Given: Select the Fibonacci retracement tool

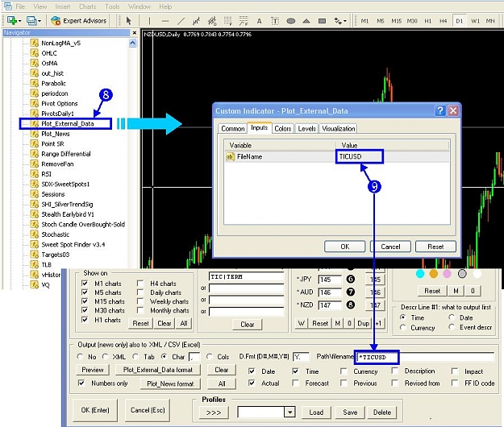Looking at the screenshot, I should pyautogui.click(x=228, y=21).
